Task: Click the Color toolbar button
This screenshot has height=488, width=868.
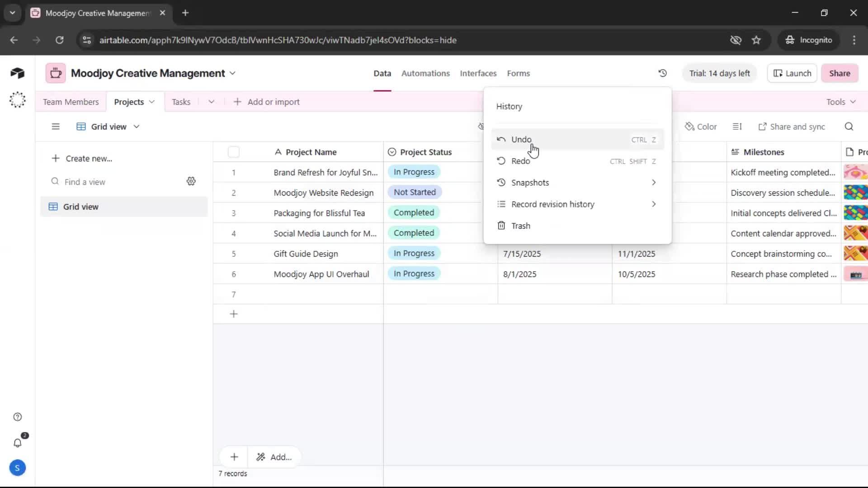Action: 701,127
